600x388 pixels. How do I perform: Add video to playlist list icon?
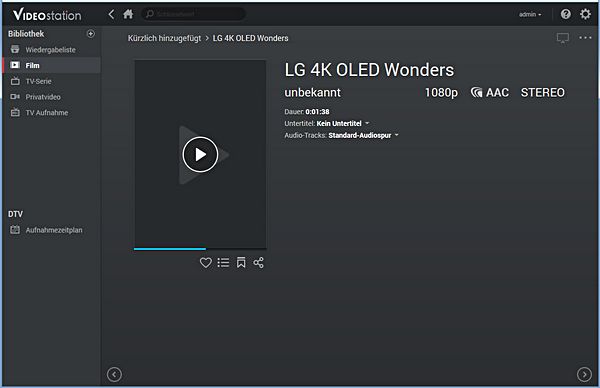click(223, 262)
